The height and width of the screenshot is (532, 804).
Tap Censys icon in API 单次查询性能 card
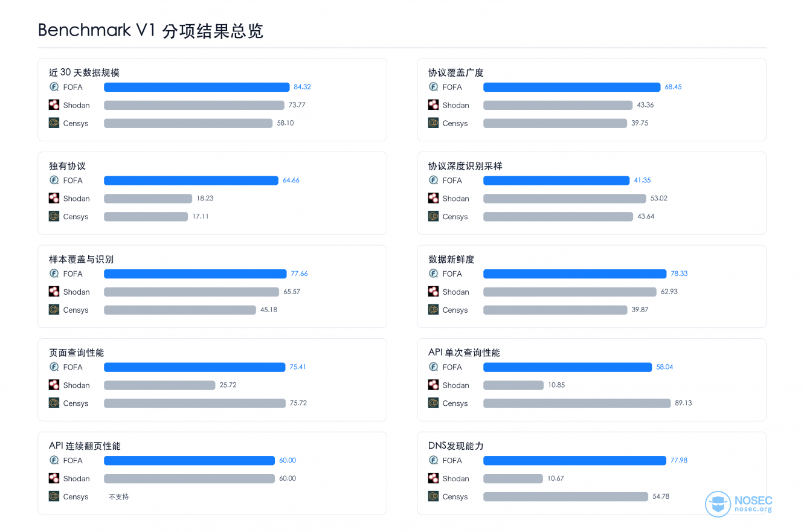(x=433, y=403)
